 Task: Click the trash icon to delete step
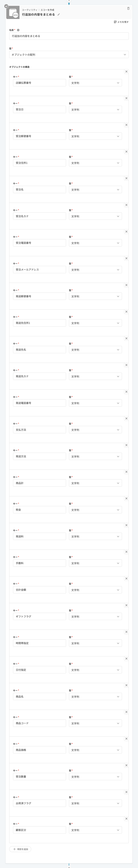128,8
